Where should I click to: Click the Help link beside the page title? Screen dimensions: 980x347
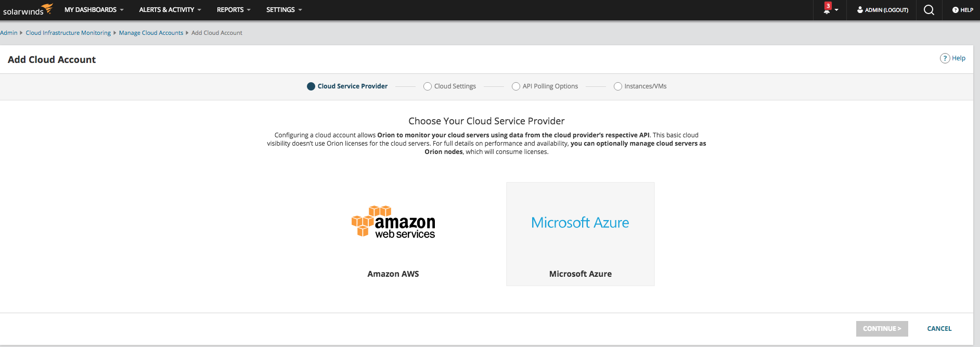pyautogui.click(x=958, y=58)
